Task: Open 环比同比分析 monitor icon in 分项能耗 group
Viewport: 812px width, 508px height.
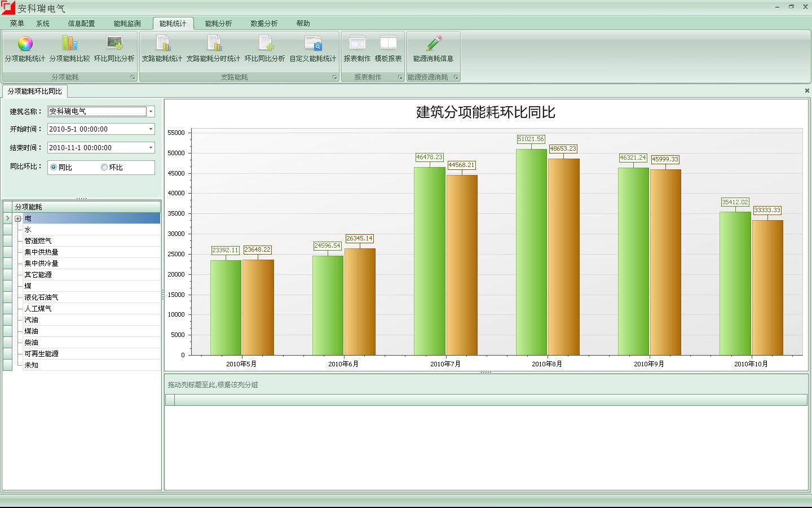Action: pos(114,43)
